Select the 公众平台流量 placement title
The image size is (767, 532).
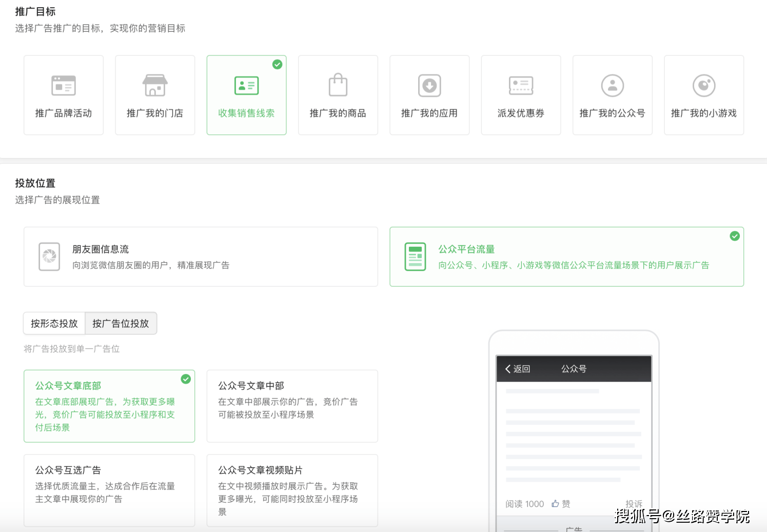[x=466, y=249]
